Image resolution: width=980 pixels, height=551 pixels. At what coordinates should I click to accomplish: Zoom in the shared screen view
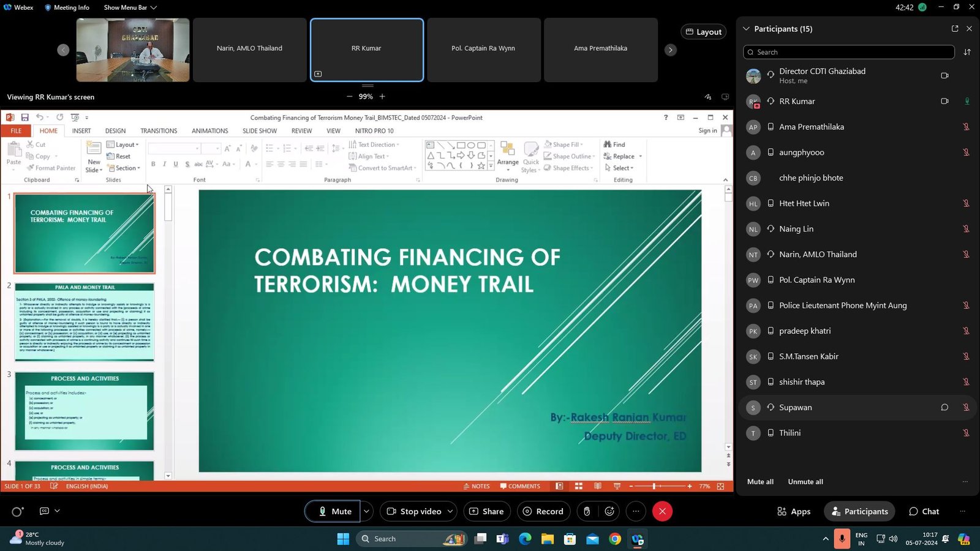[x=382, y=97]
